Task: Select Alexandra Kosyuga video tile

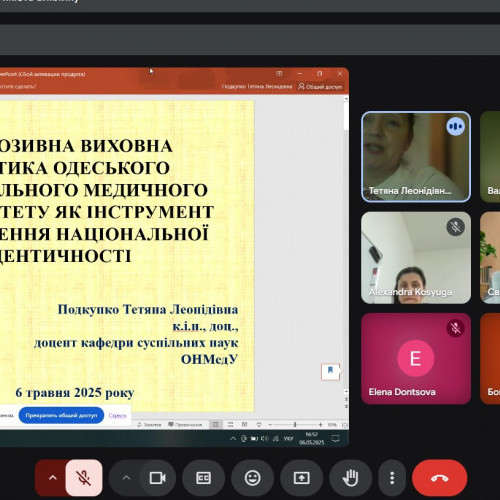Action: (x=416, y=258)
